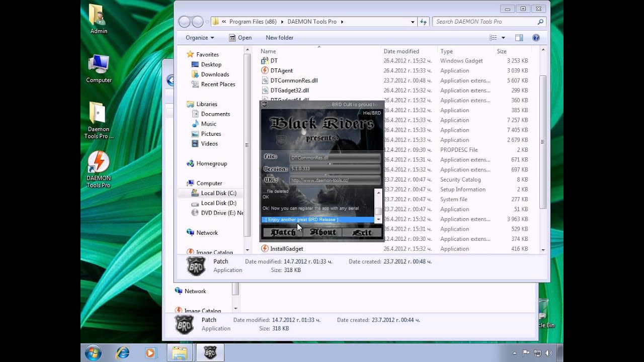
Task: Open the Admin folder desktop icon
Action: 99,20
